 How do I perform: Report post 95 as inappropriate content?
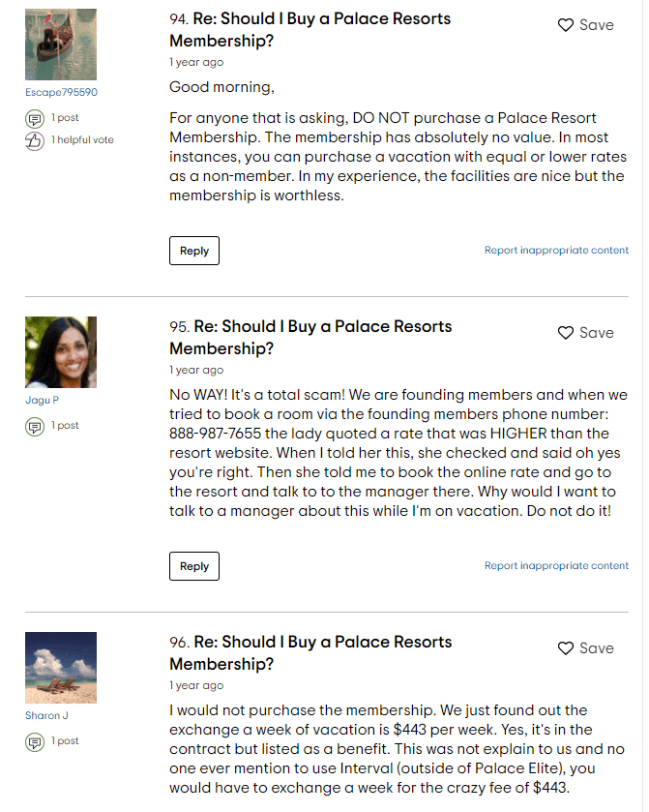[556, 566]
